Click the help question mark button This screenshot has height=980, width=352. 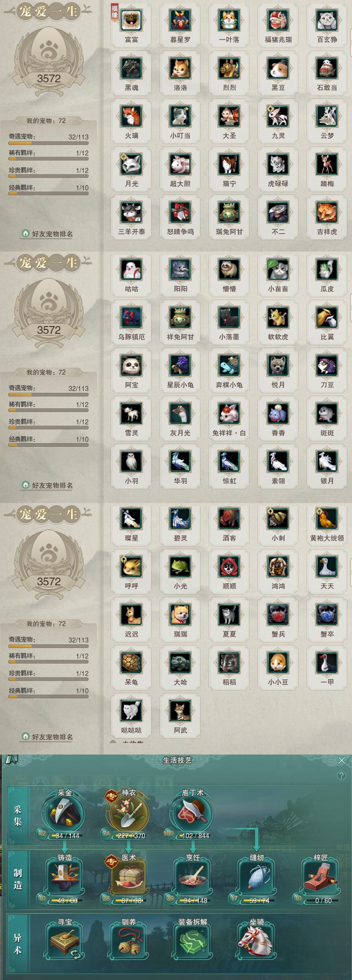(341, 776)
